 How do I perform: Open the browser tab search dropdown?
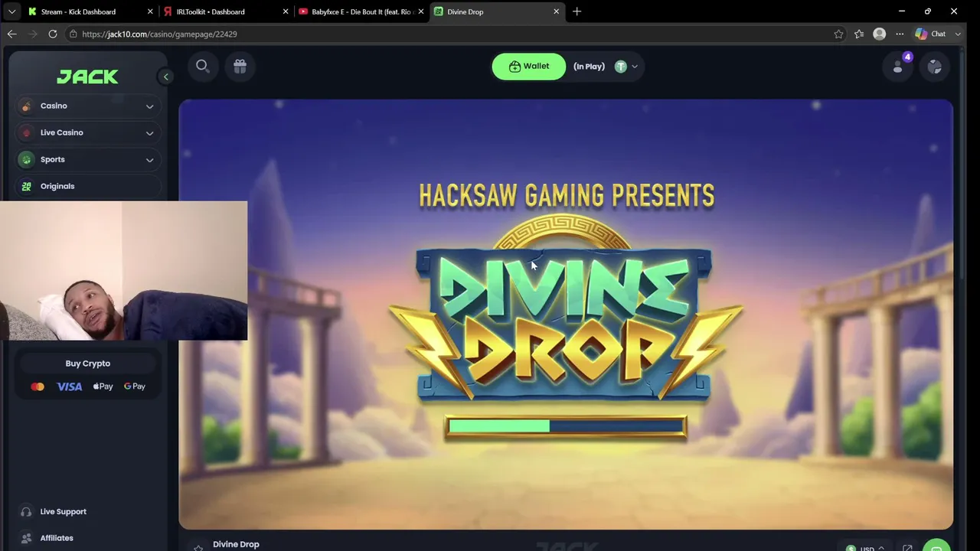point(11,11)
